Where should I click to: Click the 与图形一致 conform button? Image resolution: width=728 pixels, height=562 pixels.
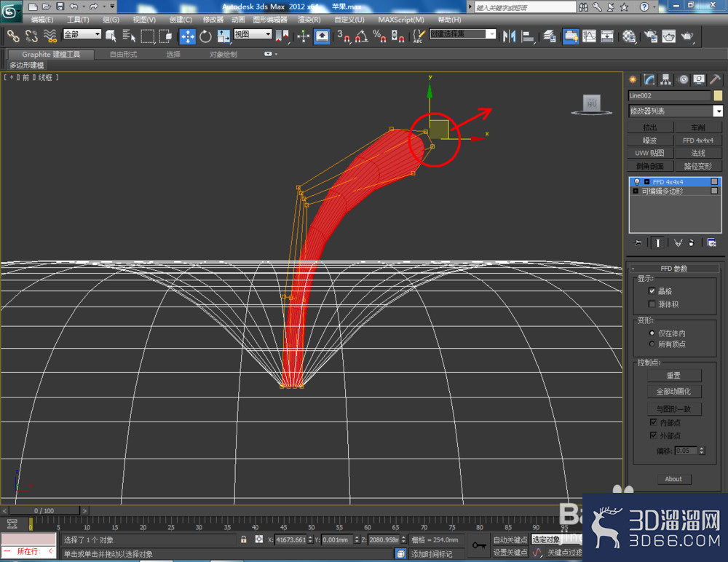tap(673, 408)
